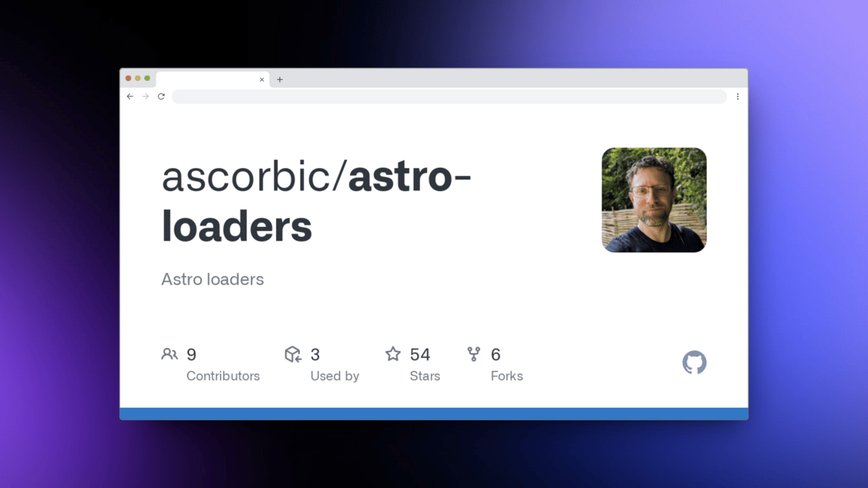Viewport: 868px width, 488px height.
Task: Click the Stars star icon
Action: [x=393, y=354]
